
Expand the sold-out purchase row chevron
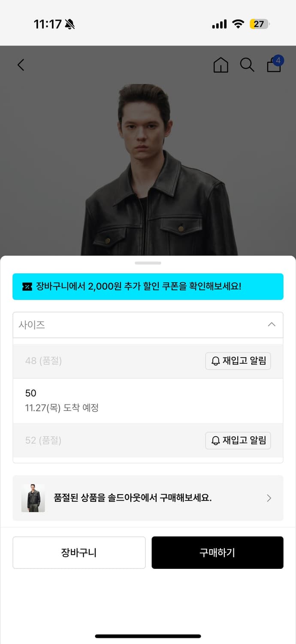coord(269,498)
